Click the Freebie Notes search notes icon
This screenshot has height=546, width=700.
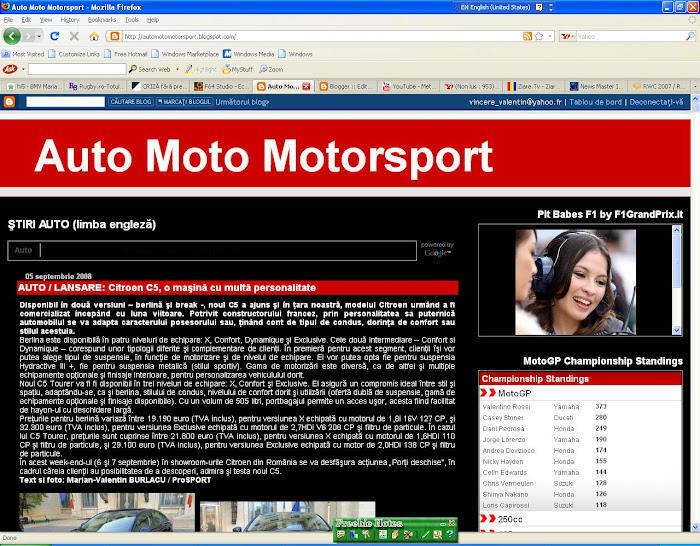(437, 534)
